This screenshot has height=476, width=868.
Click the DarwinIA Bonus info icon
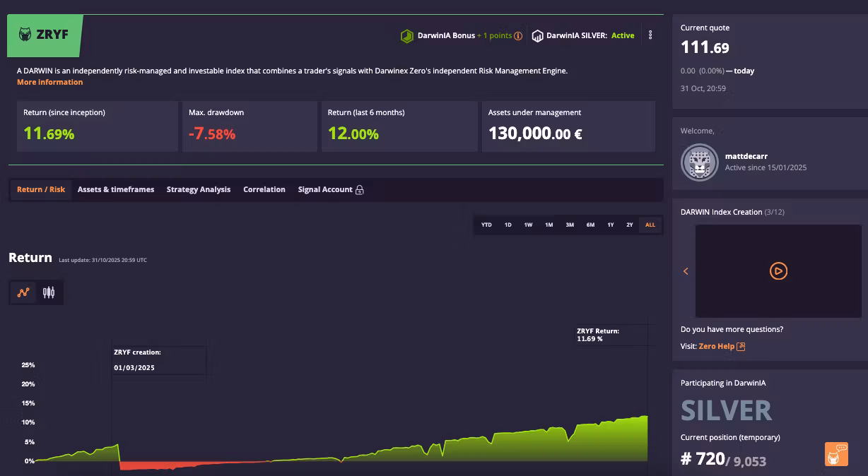point(518,36)
